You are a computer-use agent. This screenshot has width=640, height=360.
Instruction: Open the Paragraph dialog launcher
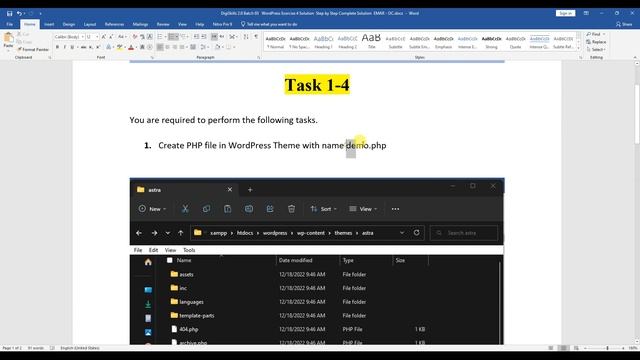click(x=258, y=58)
